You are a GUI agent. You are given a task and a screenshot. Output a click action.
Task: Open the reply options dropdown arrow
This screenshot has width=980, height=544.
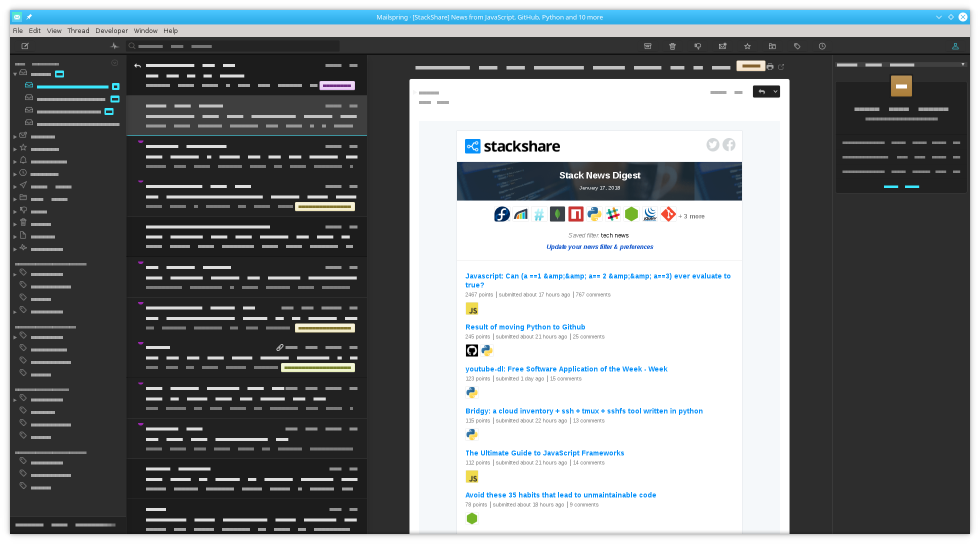775,91
